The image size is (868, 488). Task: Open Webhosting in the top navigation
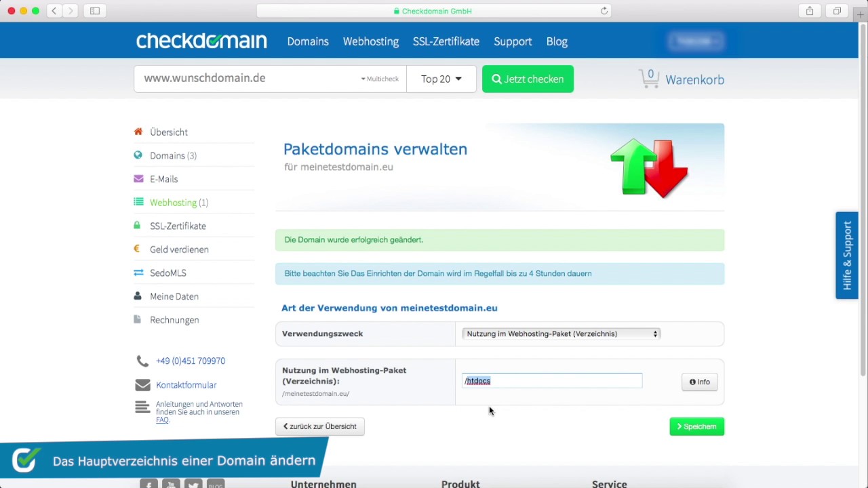[370, 41]
